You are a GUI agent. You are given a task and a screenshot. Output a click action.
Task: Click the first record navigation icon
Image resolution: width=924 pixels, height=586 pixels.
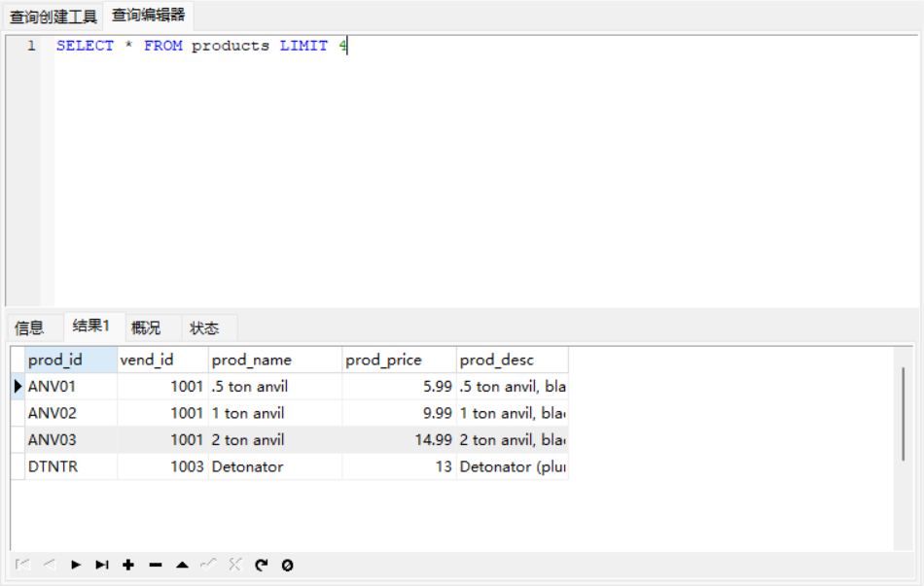pyautogui.click(x=23, y=565)
